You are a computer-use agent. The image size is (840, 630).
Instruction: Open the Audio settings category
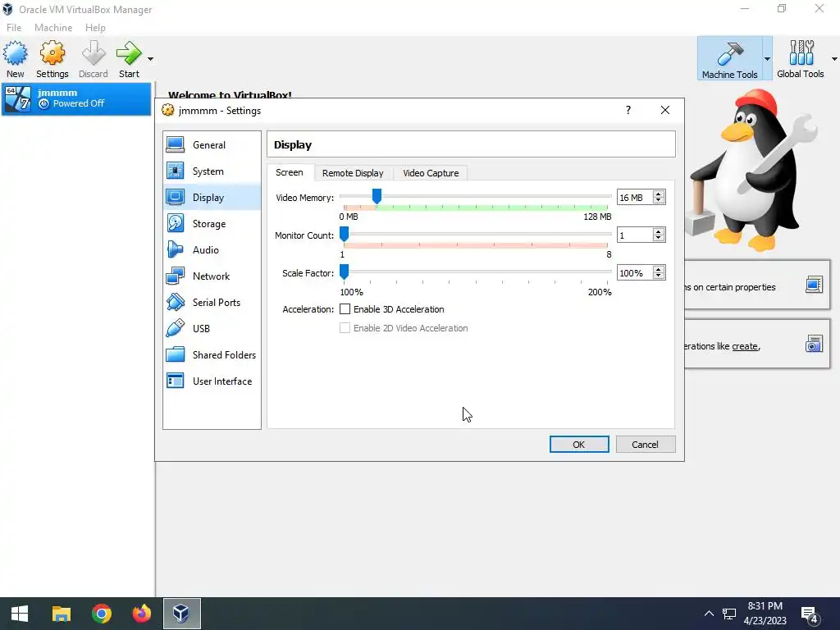coord(212,249)
